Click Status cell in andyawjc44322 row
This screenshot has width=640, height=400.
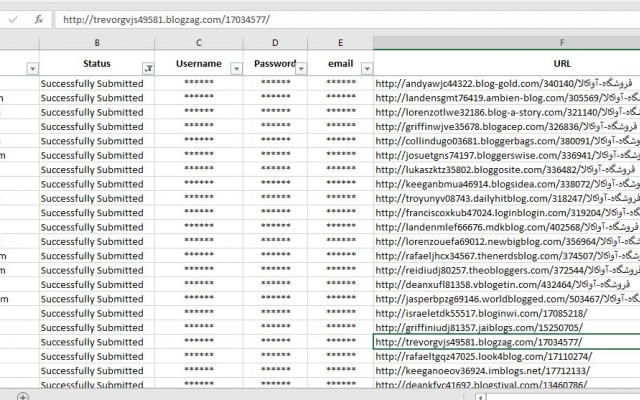click(97, 84)
